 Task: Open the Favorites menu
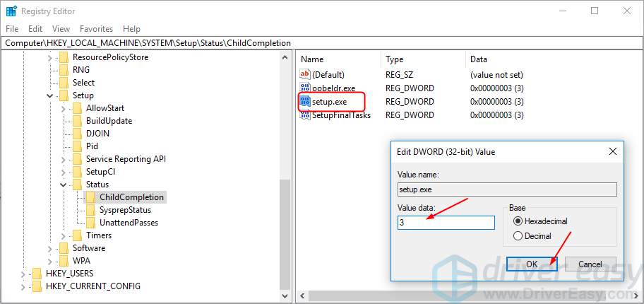click(x=97, y=29)
